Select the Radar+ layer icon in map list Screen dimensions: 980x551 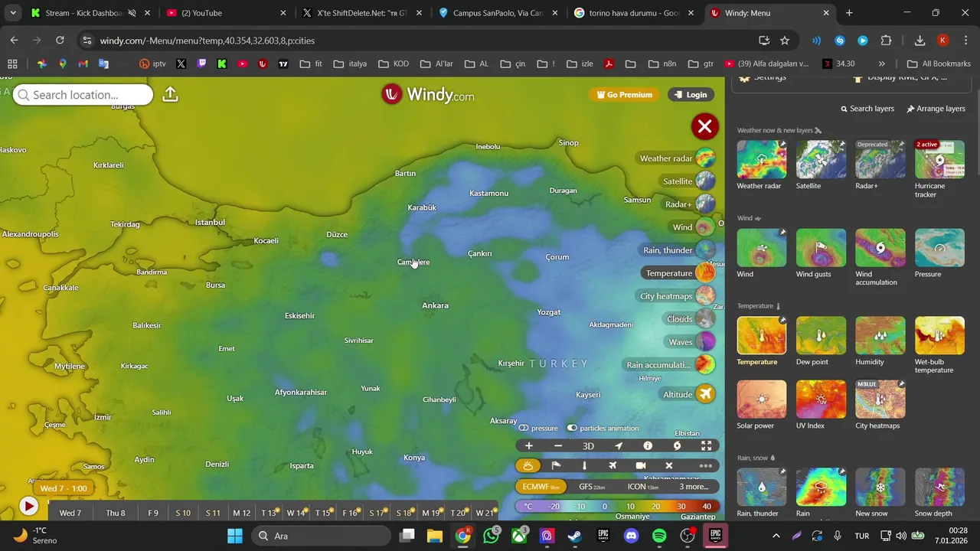pos(705,204)
